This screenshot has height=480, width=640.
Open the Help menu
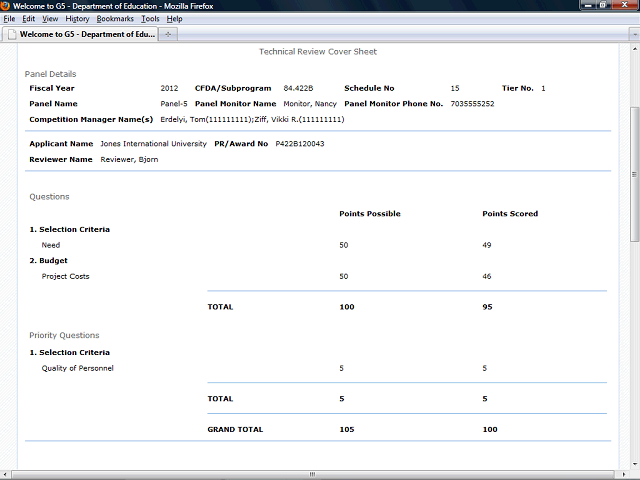[174, 19]
